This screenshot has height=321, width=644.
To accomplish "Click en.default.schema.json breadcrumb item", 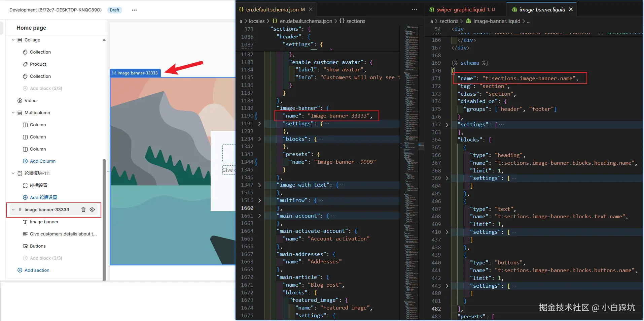I will [306, 21].
